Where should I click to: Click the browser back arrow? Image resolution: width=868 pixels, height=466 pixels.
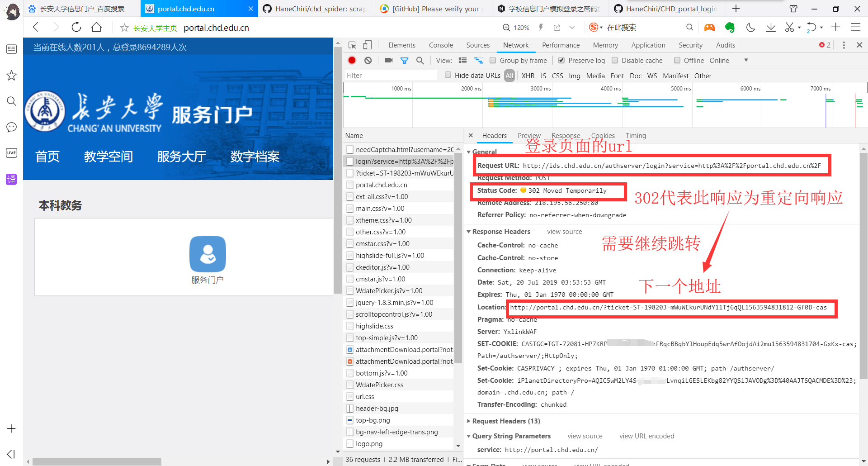(36, 27)
